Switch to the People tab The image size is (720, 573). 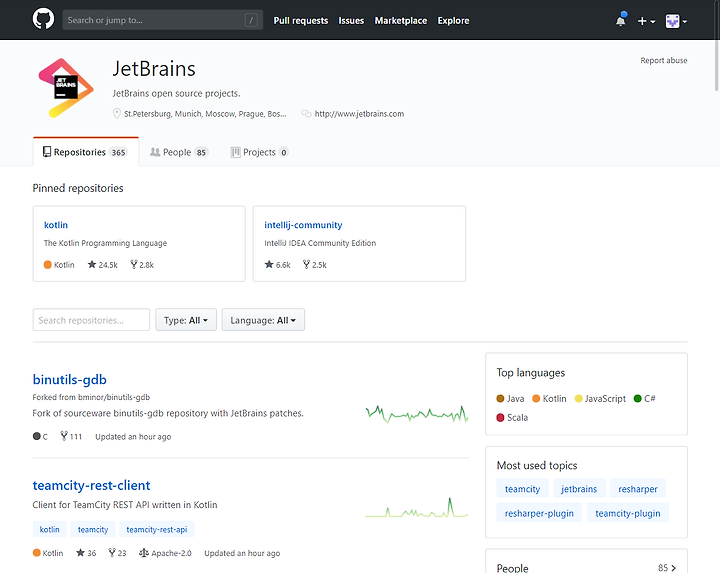point(179,152)
